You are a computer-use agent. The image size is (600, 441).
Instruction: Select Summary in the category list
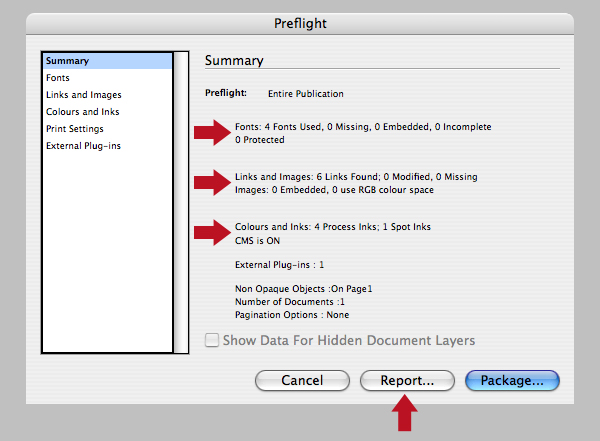(108, 61)
